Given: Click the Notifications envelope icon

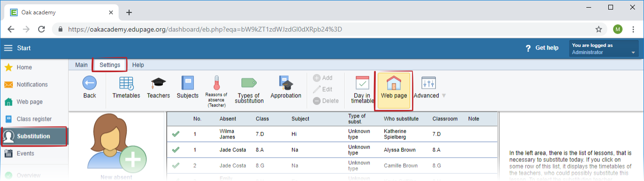Looking at the screenshot, I should (9, 85).
